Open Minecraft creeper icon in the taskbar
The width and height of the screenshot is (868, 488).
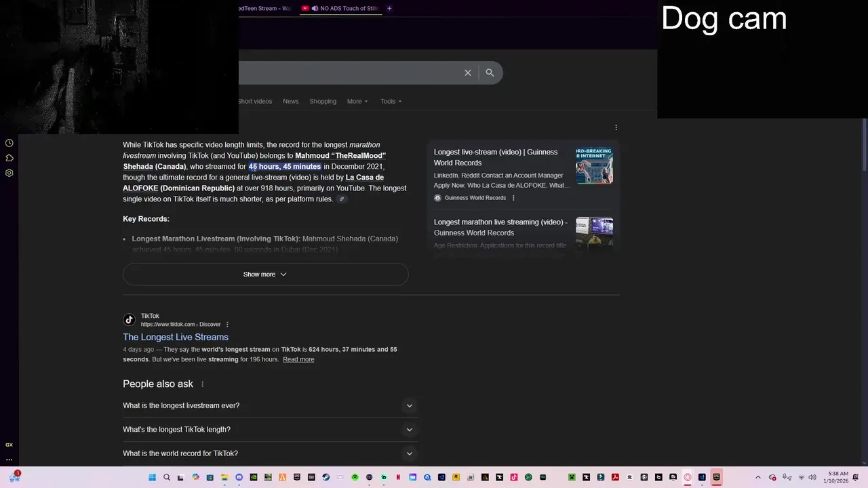click(x=572, y=477)
